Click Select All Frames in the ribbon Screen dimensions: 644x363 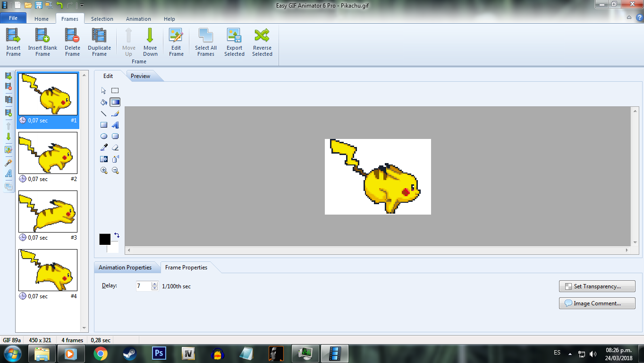[206, 43]
